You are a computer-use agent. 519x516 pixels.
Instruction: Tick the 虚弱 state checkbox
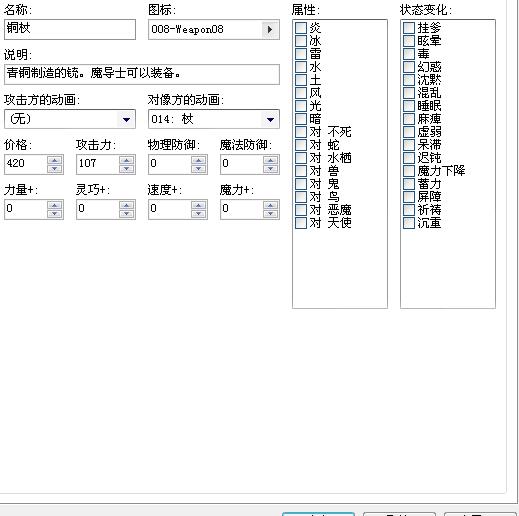(409, 132)
